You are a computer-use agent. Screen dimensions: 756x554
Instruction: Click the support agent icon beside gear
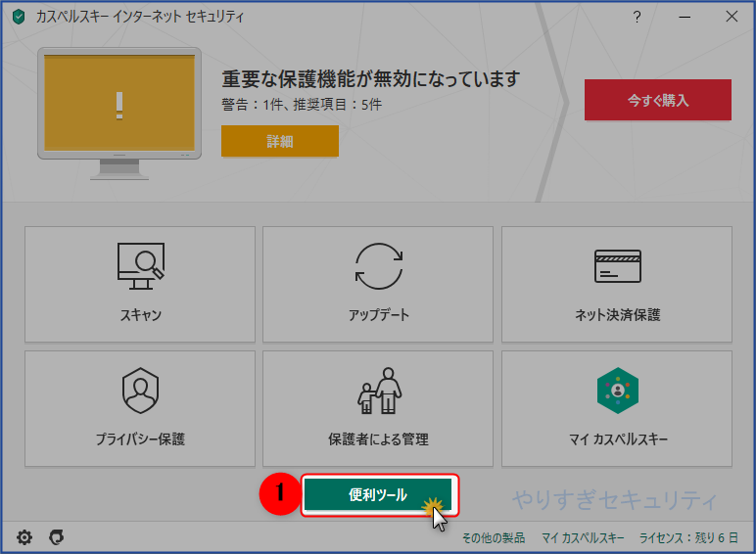coord(57,537)
